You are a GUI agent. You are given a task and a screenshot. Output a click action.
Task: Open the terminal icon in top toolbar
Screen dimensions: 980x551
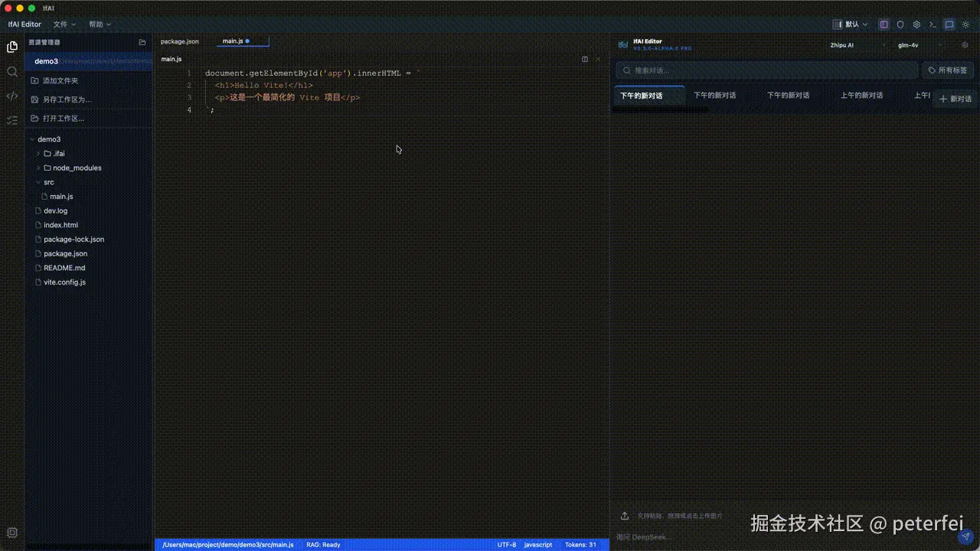tap(933, 24)
